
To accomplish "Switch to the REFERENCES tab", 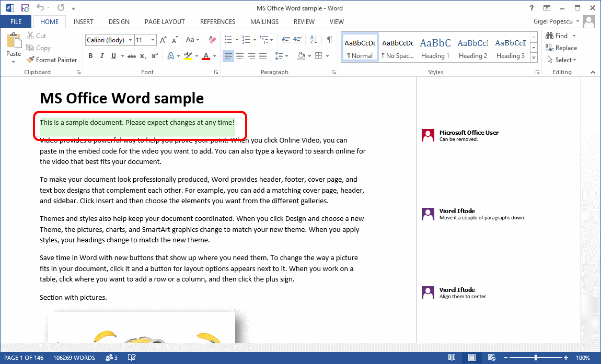I will click(218, 22).
